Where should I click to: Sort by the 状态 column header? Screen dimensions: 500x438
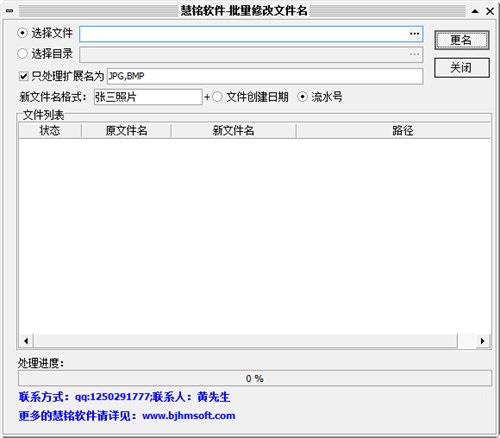click(50, 130)
